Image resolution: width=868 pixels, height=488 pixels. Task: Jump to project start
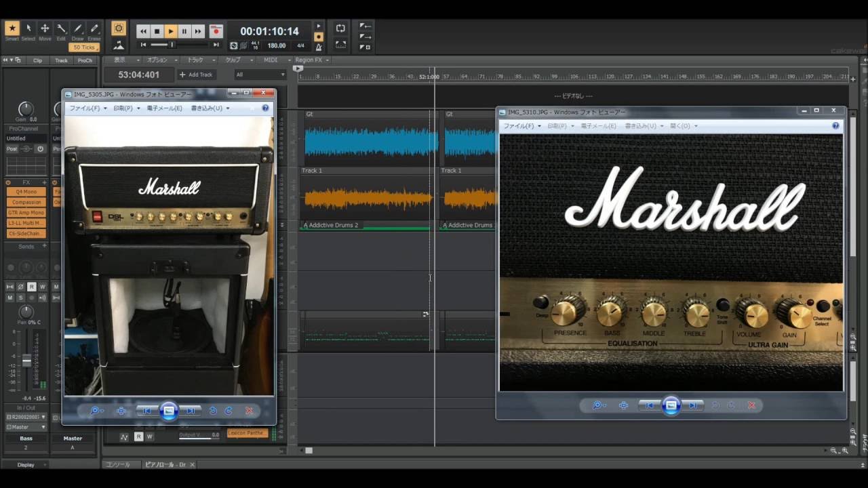pos(143,45)
